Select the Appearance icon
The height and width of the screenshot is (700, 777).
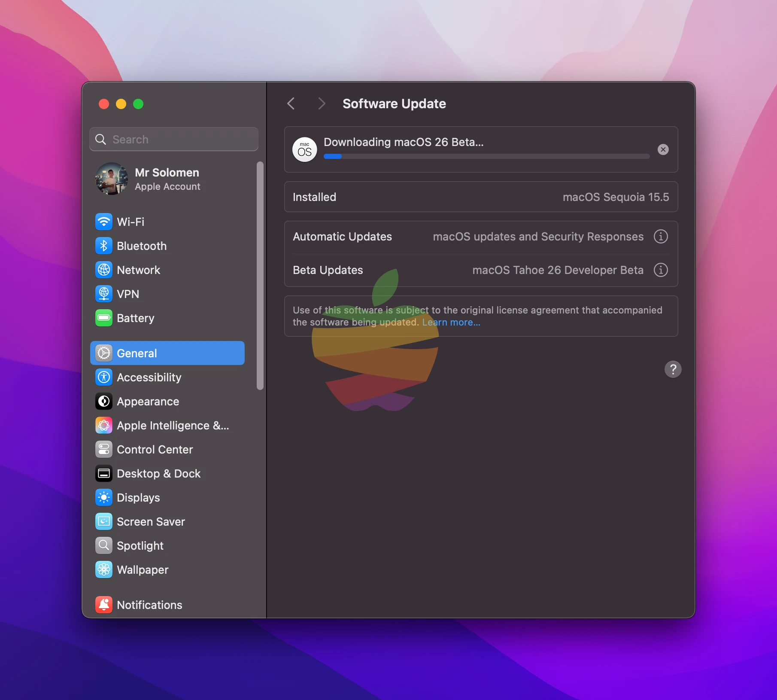pos(104,402)
